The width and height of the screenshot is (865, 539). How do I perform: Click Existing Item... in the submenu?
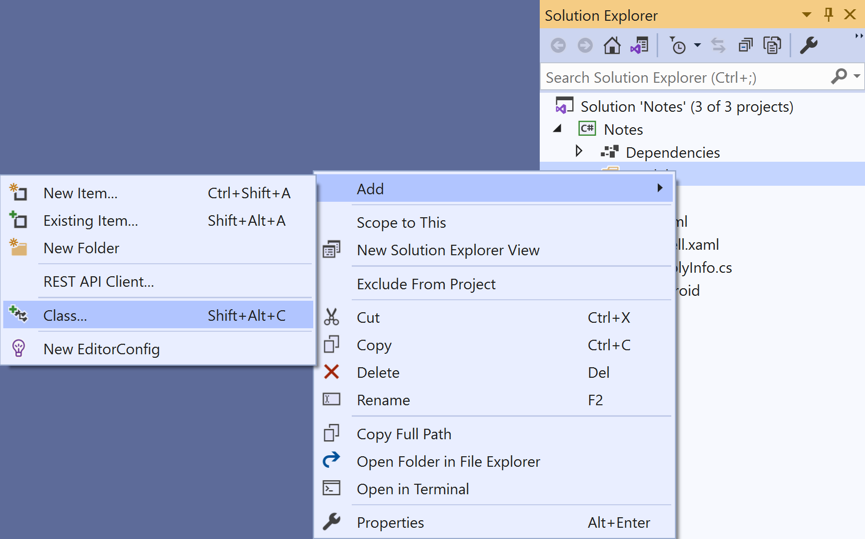pyautogui.click(x=90, y=220)
